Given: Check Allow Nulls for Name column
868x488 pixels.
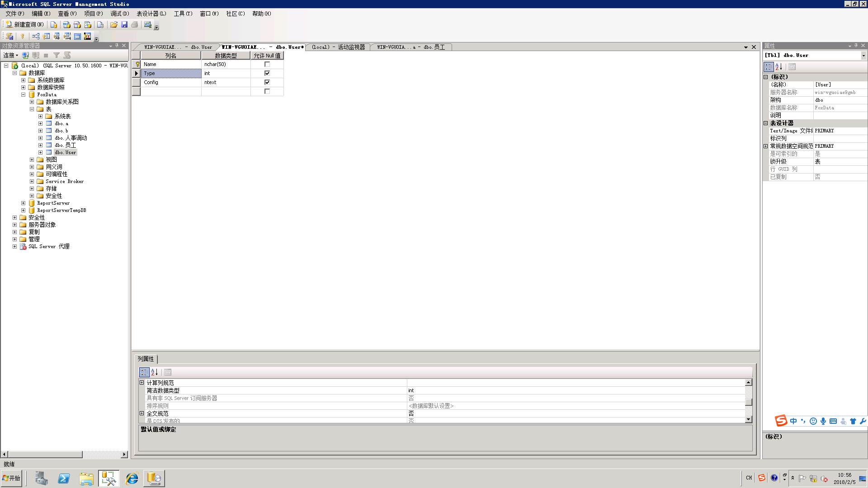Looking at the screenshot, I should [x=267, y=64].
